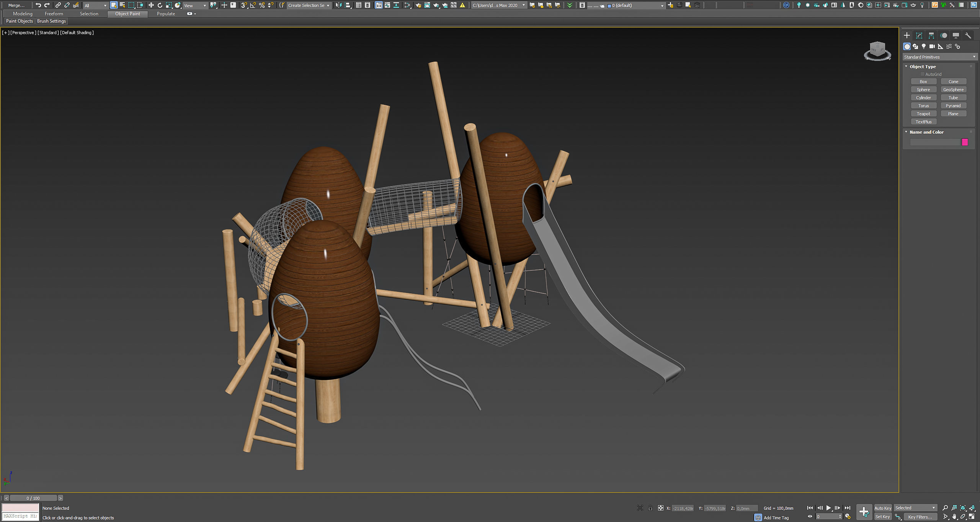The image size is (980, 522).
Task: Click the yellow warning triangle icon
Action: pyautogui.click(x=462, y=5)
